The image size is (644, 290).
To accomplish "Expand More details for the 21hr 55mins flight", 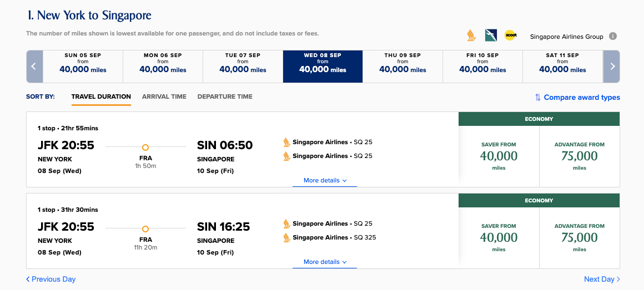I will (325, 181).
